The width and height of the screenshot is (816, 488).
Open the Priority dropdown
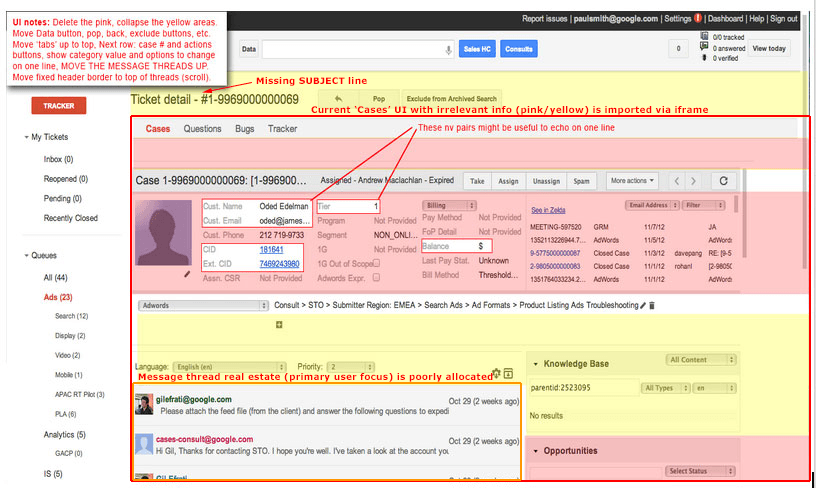[x=351, y=367]
